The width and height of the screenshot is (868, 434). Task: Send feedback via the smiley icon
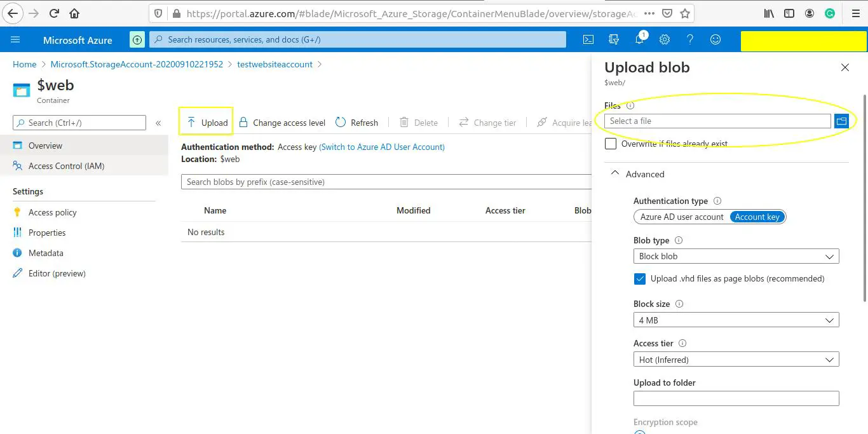(715, 39)
